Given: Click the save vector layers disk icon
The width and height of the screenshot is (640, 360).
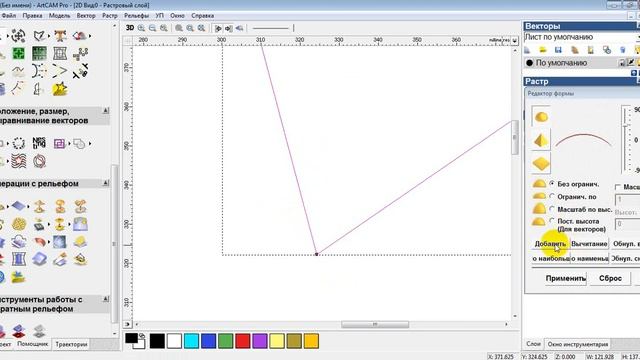Looking at the screenshot, I should 558,50.
